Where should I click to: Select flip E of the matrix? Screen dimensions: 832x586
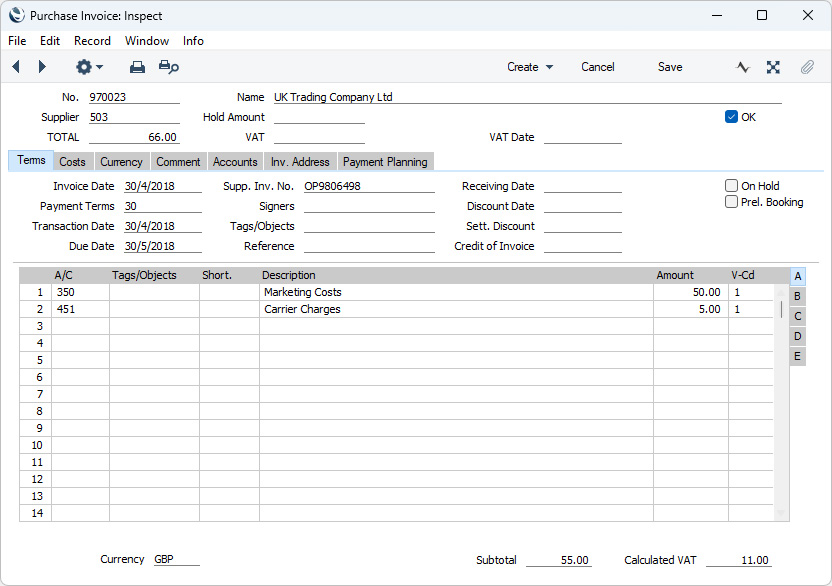pyautogui.click(x=798, y=356)
